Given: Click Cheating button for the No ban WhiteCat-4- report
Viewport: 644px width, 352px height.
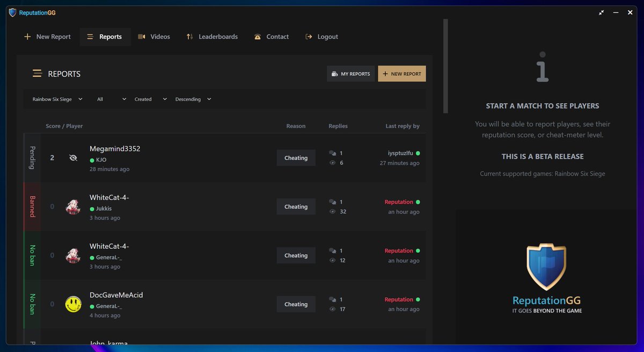Looking at the screenshot, I should click(296, 255).
